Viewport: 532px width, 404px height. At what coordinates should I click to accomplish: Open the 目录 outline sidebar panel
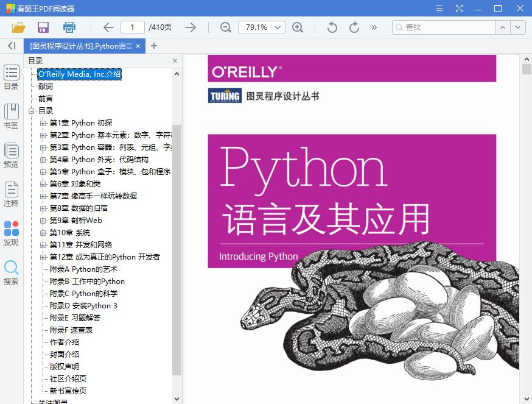point(11,77)
